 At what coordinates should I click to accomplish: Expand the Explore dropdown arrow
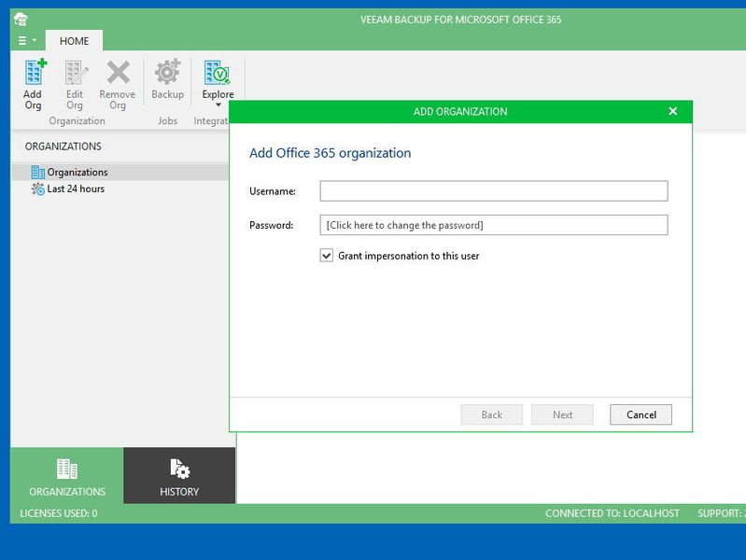[218, 105]
